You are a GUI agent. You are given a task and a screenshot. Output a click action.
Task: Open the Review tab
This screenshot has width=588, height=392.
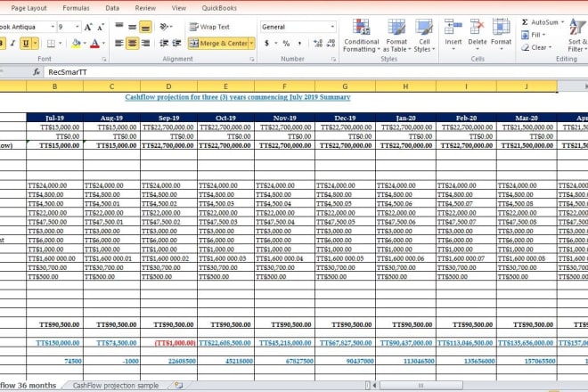coord(145,8)
